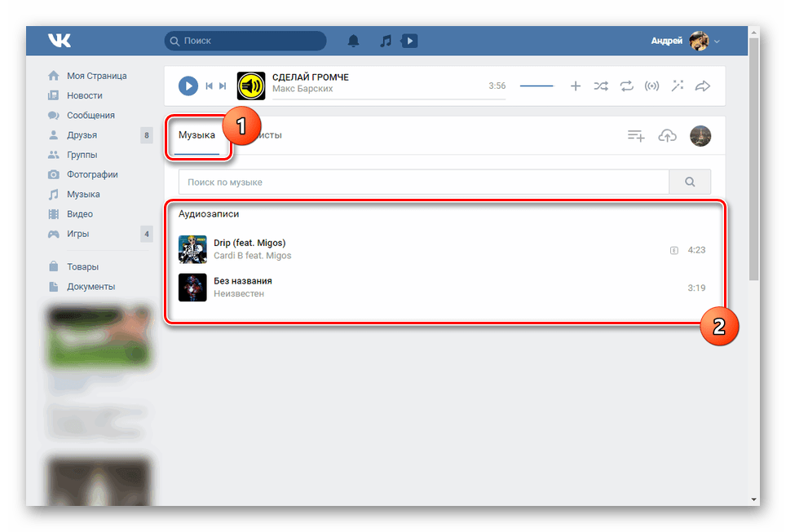Click the Игры counter badge 4
786x532 pixels.
coord(147,234)
